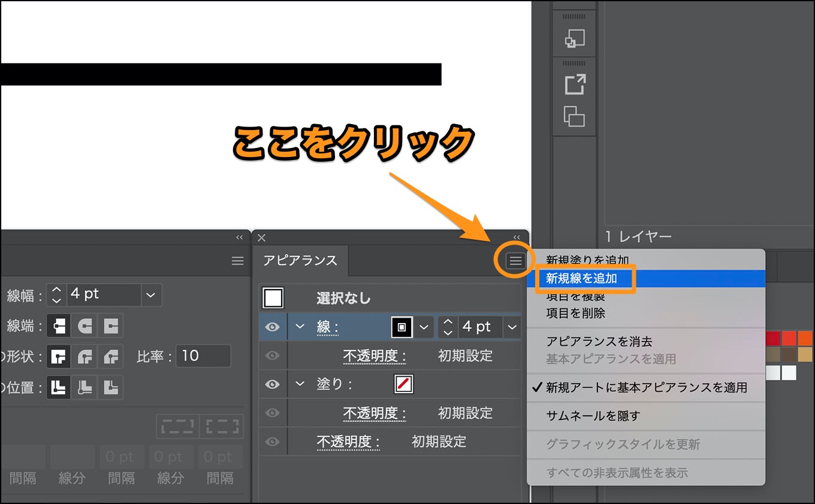Align stroke to inside icon
The height and width of the screenshot is (504, 815).
click(84, 387)
